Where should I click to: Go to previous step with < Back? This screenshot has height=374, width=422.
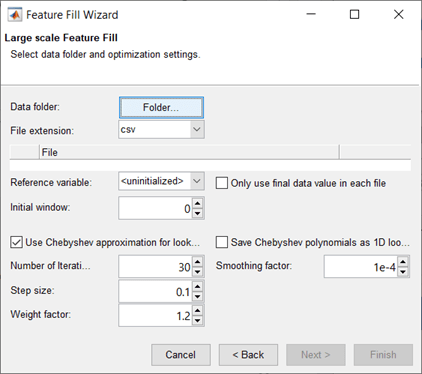click(248, 355)
